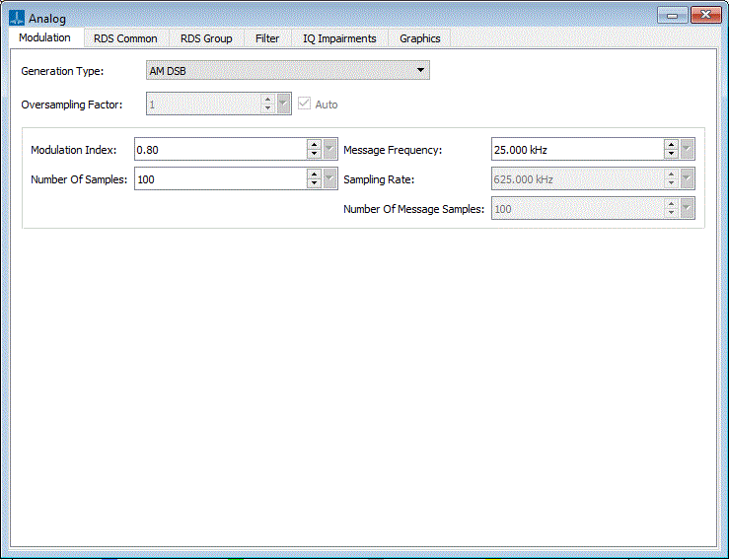The image size is (729, 560).
Task: Raise Message Frequency with the up spinner
Action: pos(671,145)
